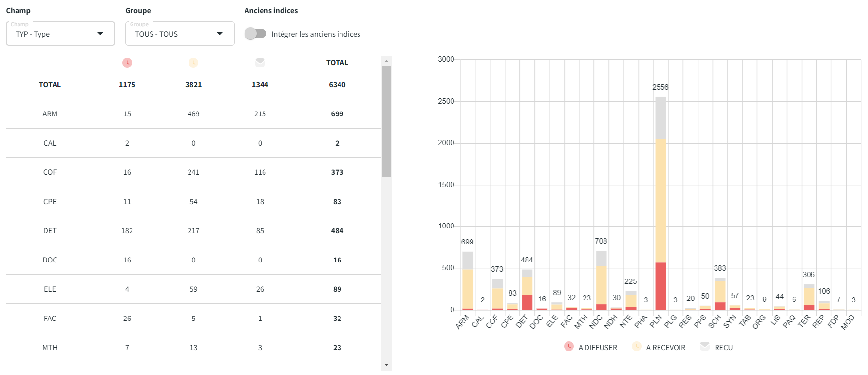Click the table scrollbar up arrow
The width and height of the screenshot is (868, 375).
tap(386, 61)
